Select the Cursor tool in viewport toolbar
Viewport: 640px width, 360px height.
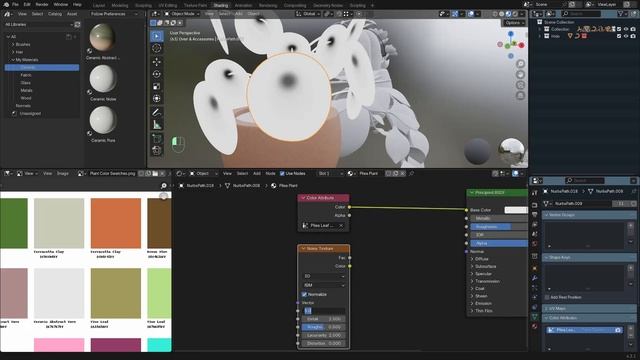[x=157, y=48]
